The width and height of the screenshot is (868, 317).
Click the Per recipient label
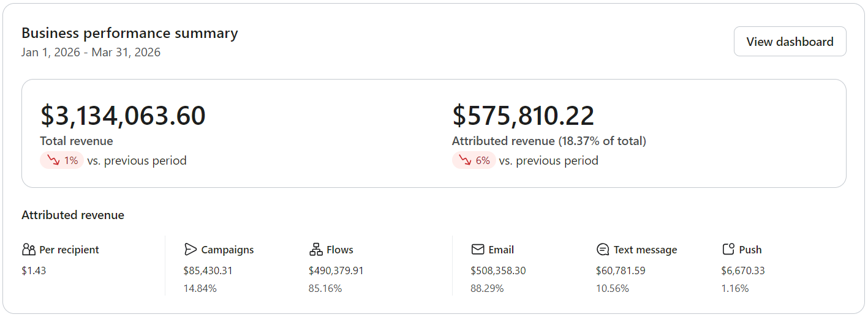point(69,250)
